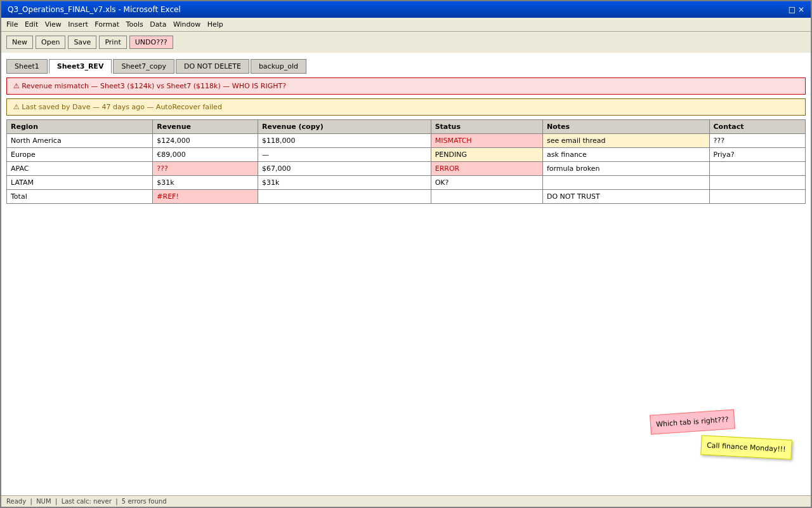The image size is (812, 508).
Task: Click the yellow AutoRecover failed banner
Action: coord(406,107)
